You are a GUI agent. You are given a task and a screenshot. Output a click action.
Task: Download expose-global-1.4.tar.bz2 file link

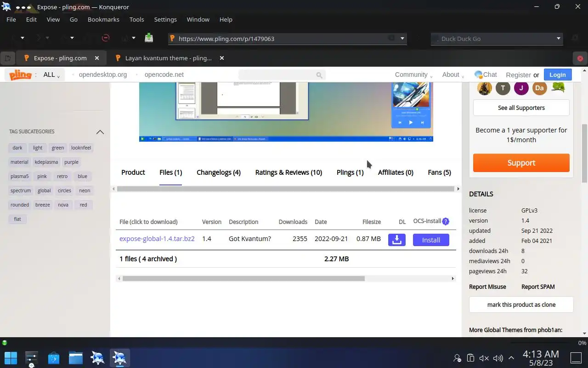point(157,239)
